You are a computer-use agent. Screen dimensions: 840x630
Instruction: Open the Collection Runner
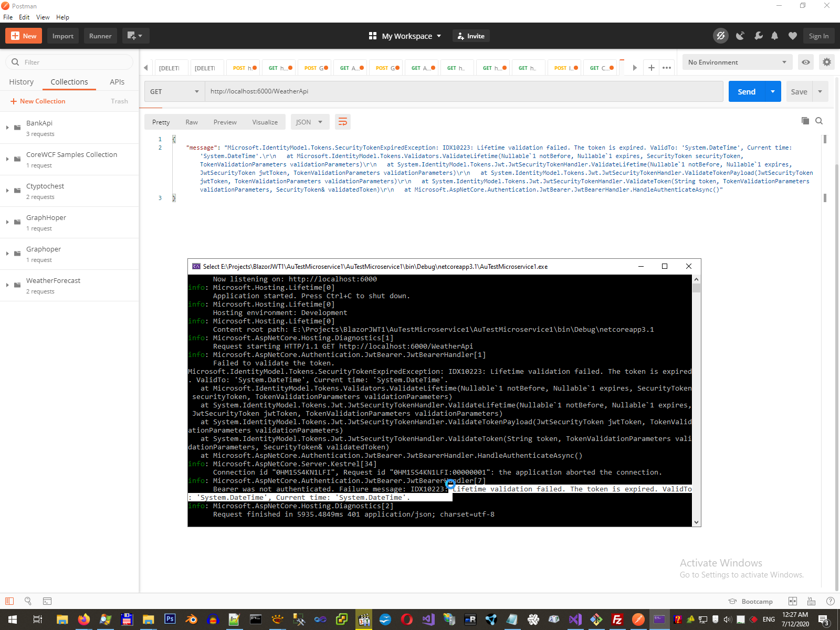click(100, 36)
